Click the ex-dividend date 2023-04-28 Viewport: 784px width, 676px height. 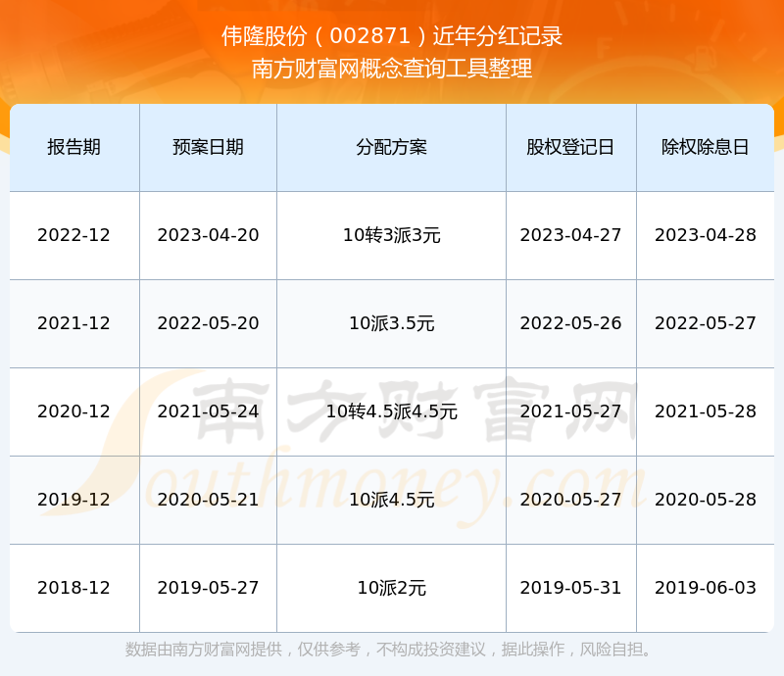[x=705, y=235]
